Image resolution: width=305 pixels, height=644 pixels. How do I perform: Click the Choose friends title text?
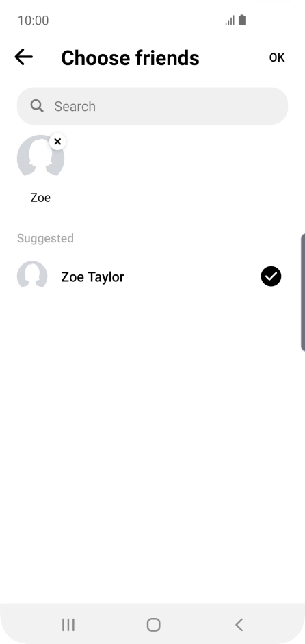130,57
